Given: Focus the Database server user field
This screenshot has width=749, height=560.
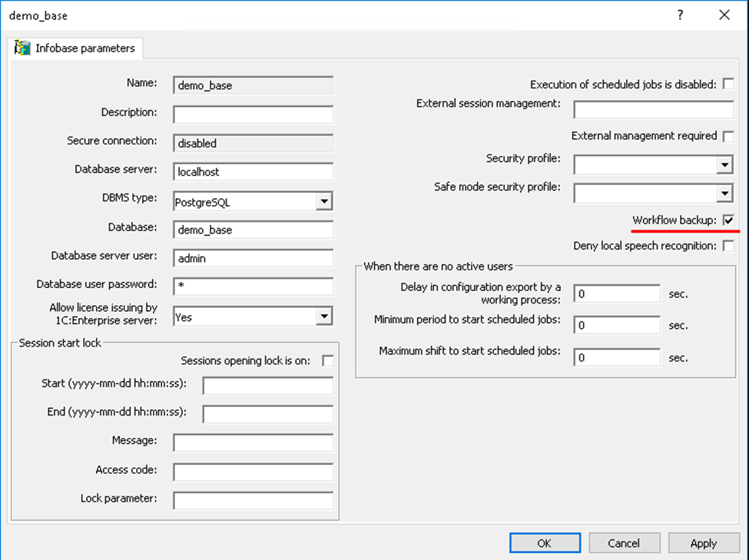Looking at the screenshot, I should click(253, 259).
